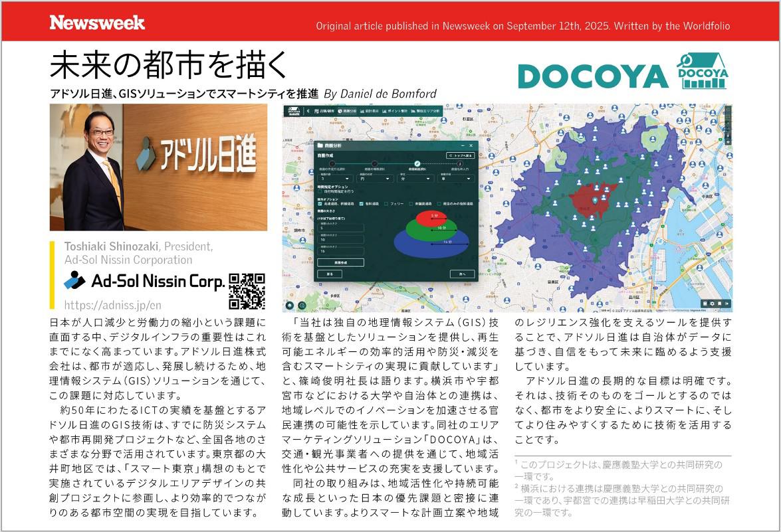Click the gear settings icon on map

[x=712, y=304]
